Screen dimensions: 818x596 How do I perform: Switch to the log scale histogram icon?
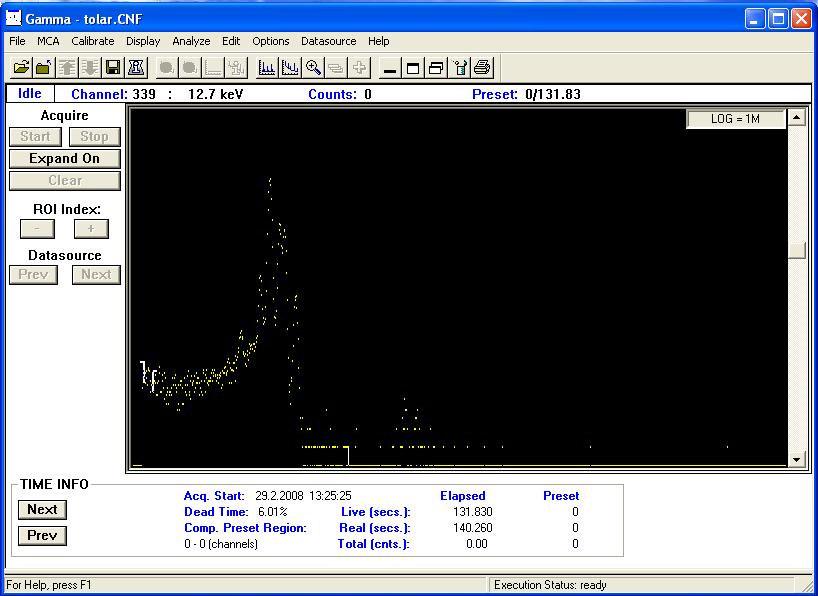(290, 68)
